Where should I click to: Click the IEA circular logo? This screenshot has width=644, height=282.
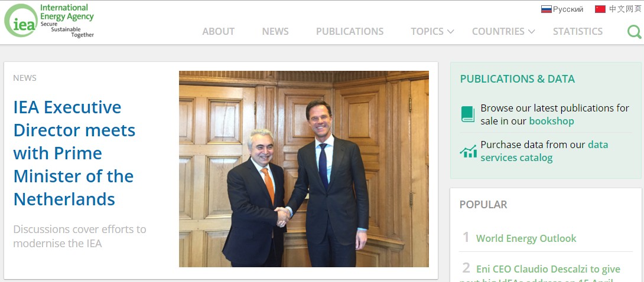pos(21,21)
